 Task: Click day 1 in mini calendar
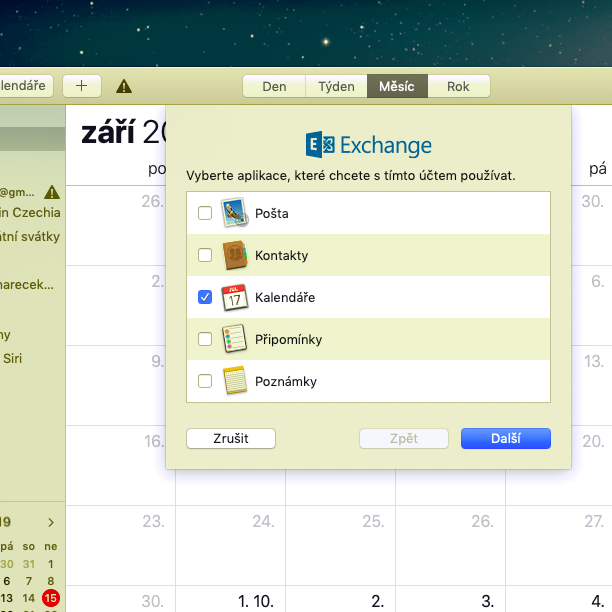pyautogui.click(x=51, y=564)
